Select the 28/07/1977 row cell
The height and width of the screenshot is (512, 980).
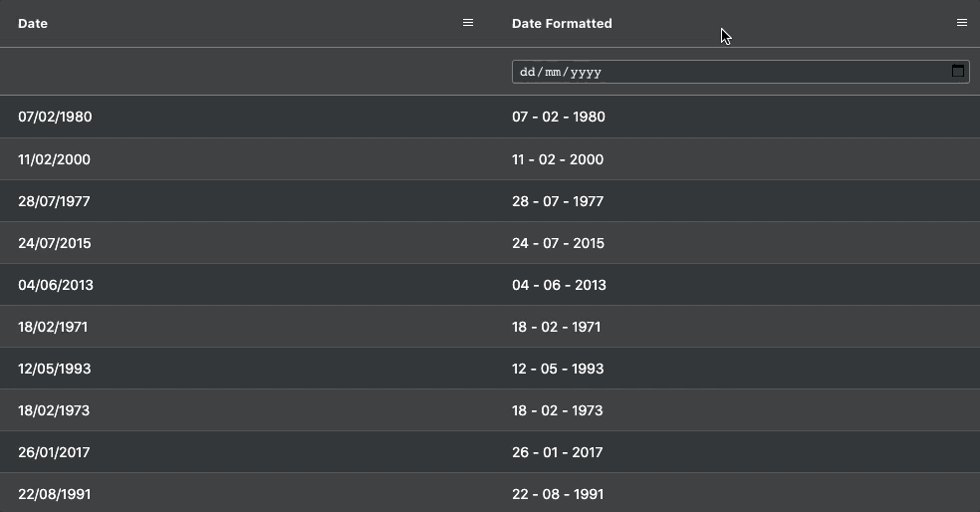[x=247, y=201]
